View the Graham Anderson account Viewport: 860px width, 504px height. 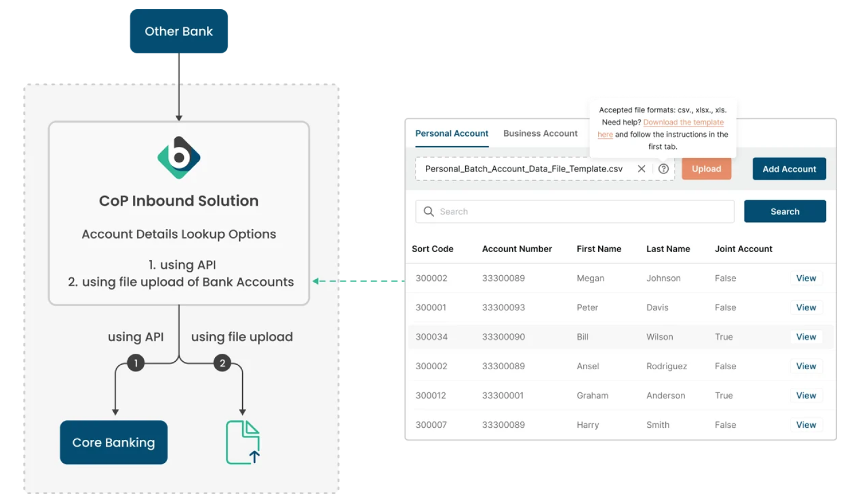tap(806, 395)
